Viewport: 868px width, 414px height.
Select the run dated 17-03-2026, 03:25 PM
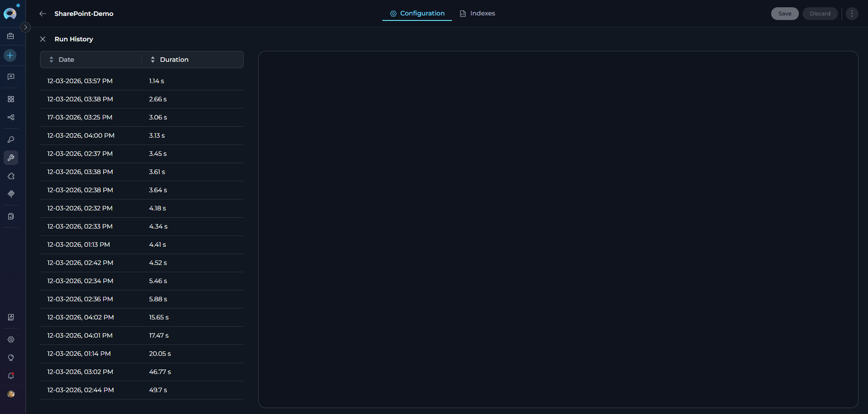click(x=142, y=117)
